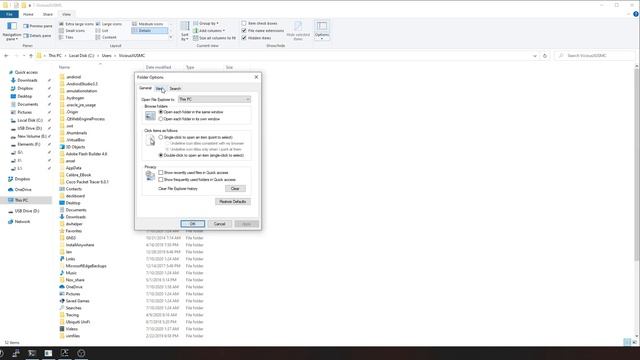Choose the Tiles layout
The image size is (640, 360).
click(x=67, y=37)
